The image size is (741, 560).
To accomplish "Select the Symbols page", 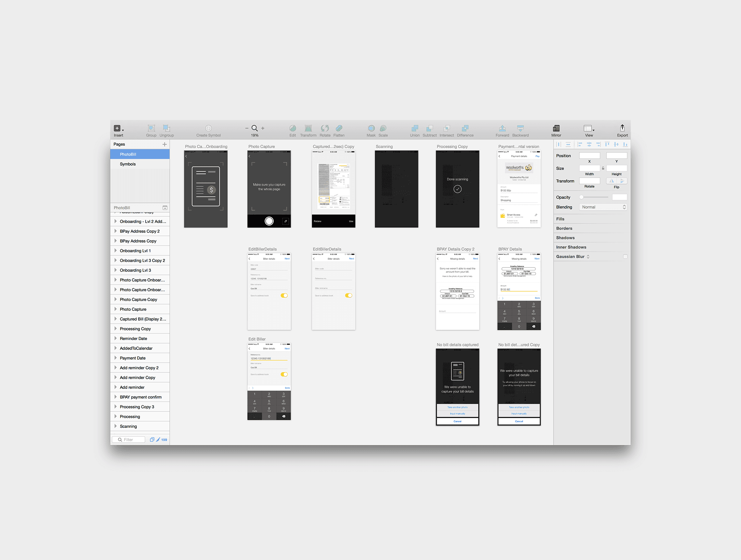I will 128,164.
